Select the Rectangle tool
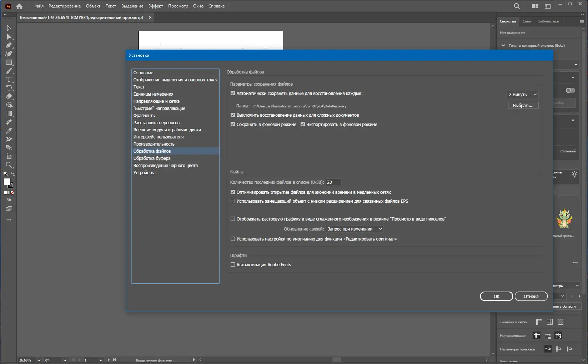 [9, 62]
